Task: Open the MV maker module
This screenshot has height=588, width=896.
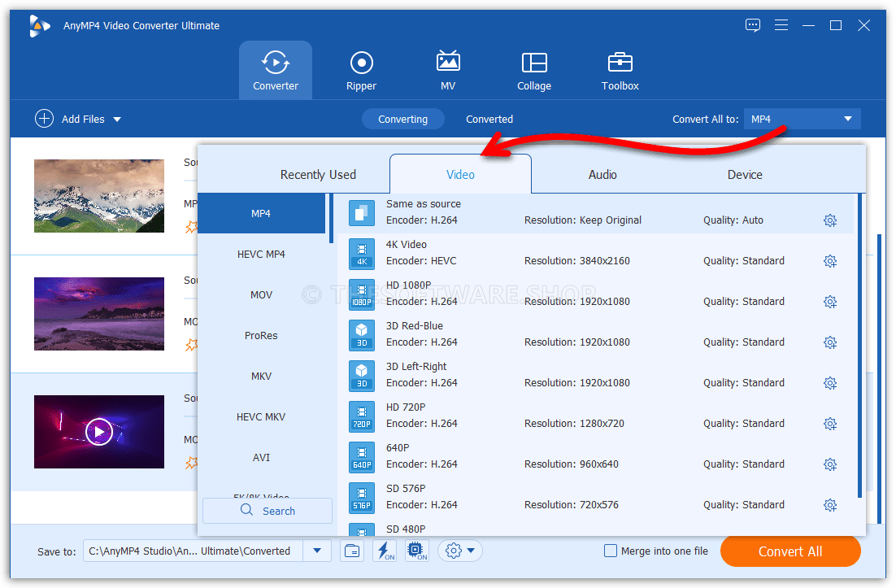Action: click(448, 71)
